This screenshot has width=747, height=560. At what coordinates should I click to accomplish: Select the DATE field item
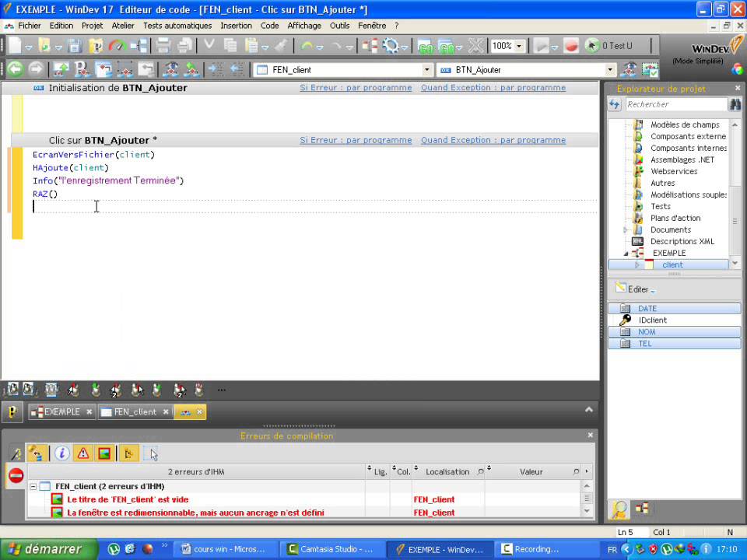(674, 309)
